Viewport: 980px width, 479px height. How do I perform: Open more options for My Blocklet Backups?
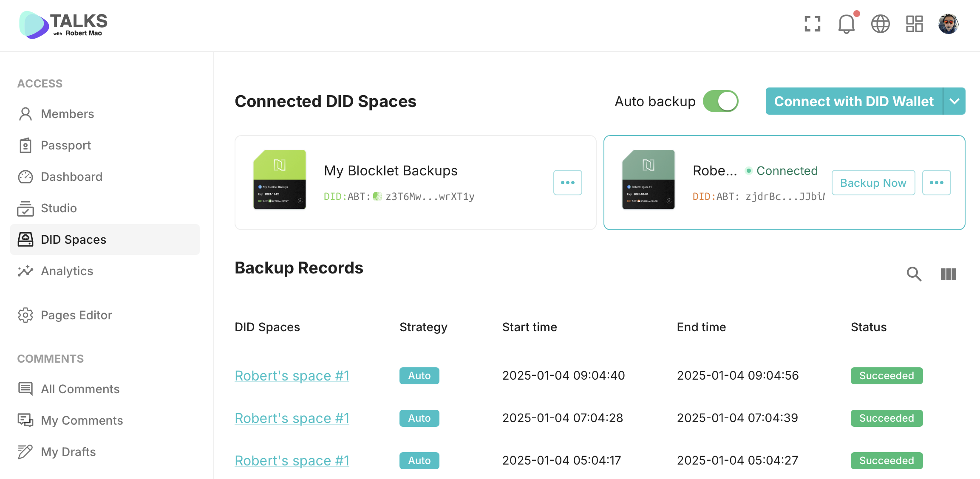pos(567,183)
